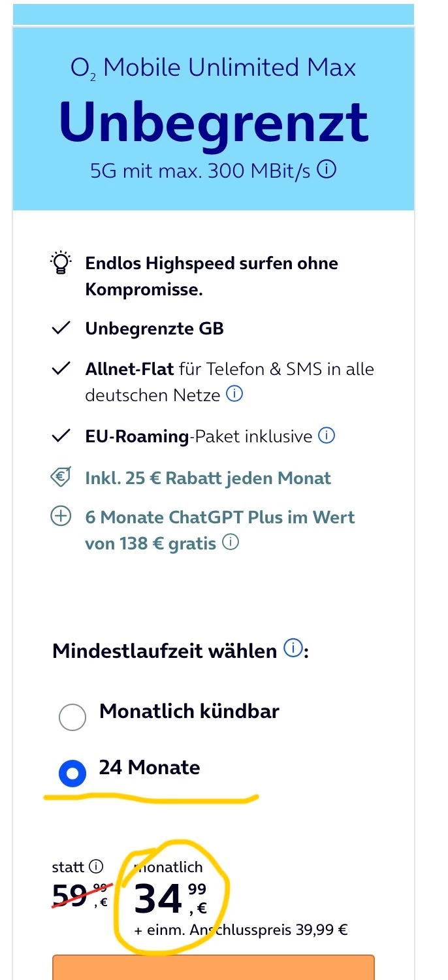
Task: Click info icon beside 300 MBit/s speed
Action: click(x=327, y=171)
